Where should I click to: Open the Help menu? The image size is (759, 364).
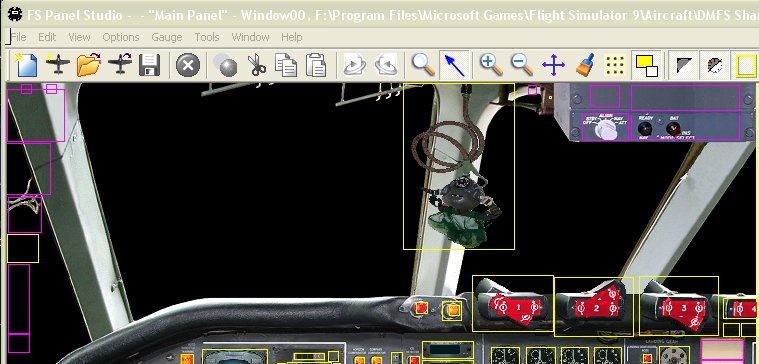point(291,37)
